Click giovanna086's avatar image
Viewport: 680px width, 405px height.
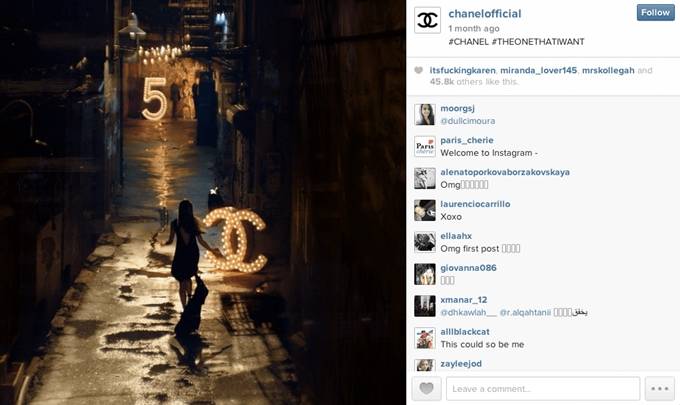coord(425,274)
